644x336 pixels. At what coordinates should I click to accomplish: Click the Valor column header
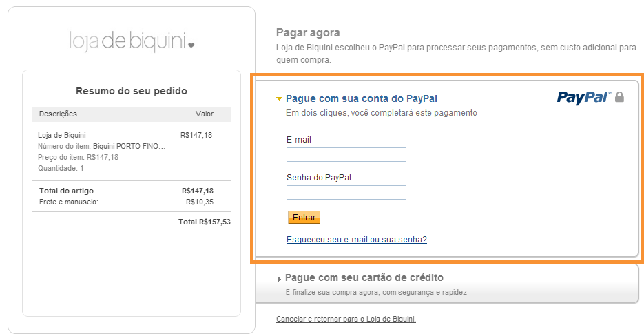205,114
